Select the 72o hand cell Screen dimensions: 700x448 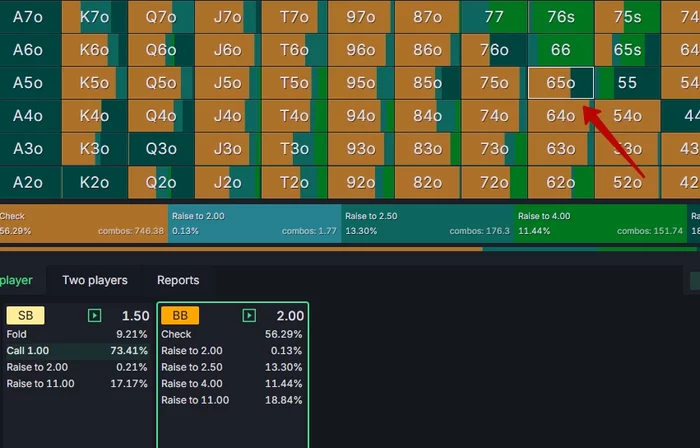point(494,182)
